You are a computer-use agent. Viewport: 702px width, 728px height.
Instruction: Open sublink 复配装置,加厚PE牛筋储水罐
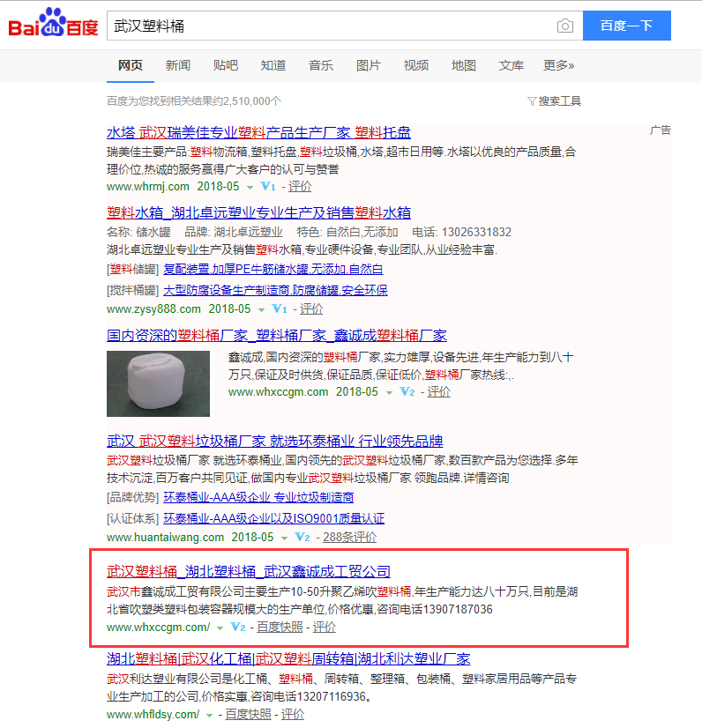pos(273,270)
